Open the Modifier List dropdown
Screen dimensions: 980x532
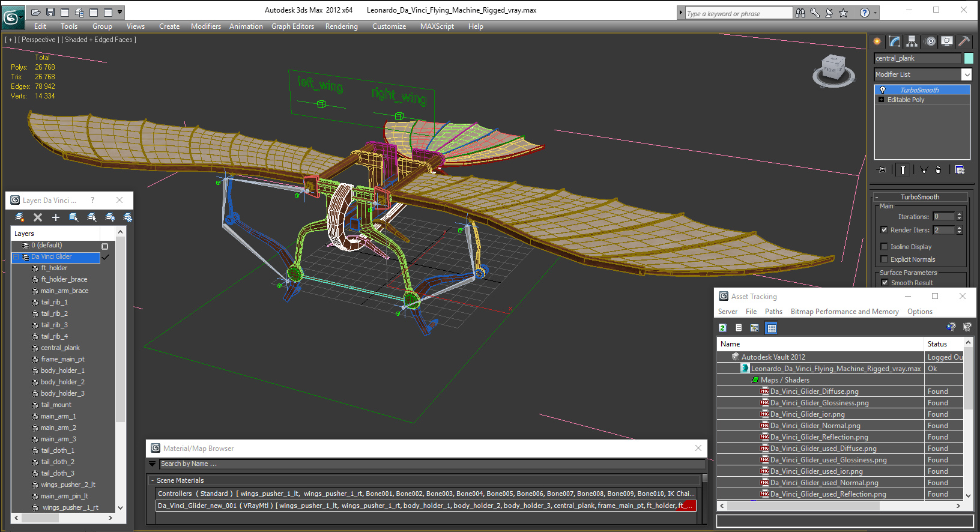point(966,74)
